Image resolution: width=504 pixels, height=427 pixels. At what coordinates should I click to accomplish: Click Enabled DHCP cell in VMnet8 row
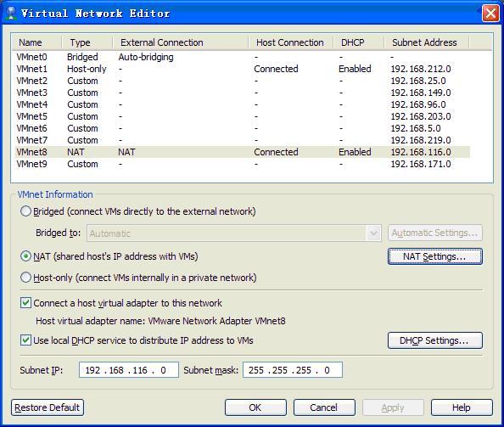355,152
